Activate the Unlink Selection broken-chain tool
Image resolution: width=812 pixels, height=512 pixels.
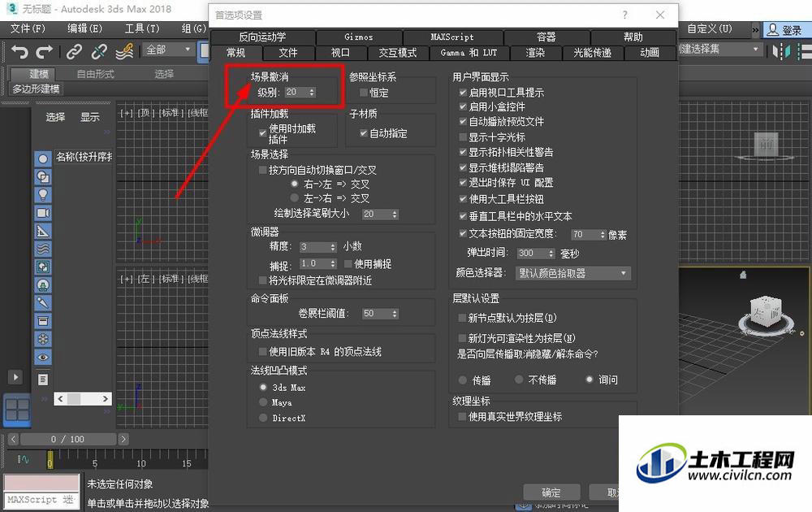[x=99, y=51]
